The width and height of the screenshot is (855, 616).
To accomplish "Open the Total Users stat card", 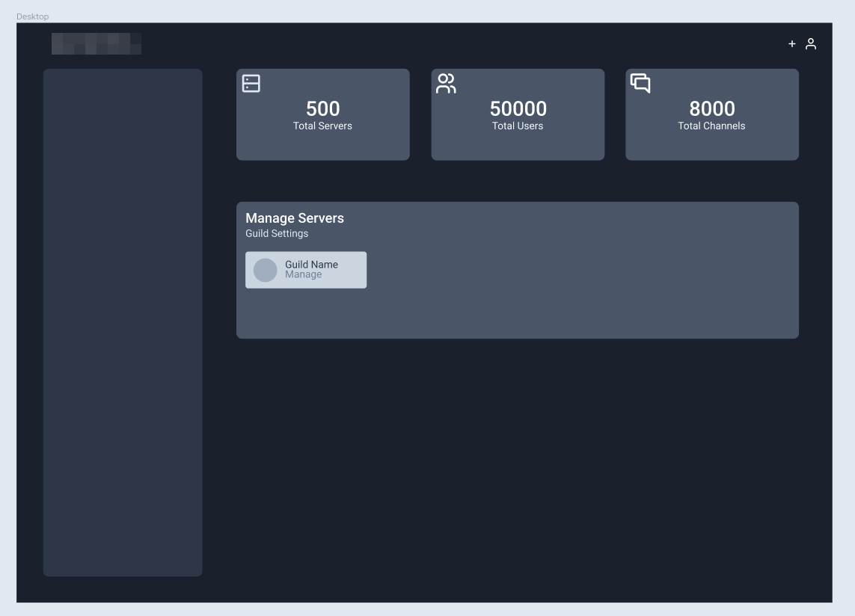I will point(518,114).
